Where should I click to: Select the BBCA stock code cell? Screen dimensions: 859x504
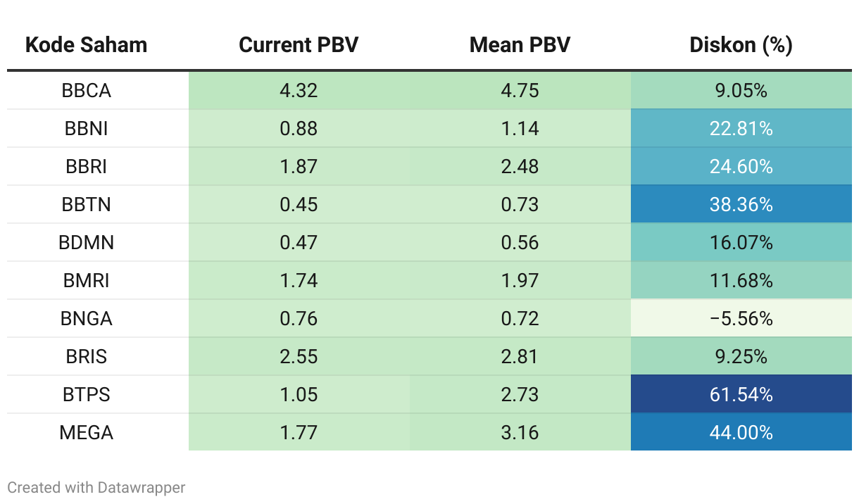(x=86, y=90)
